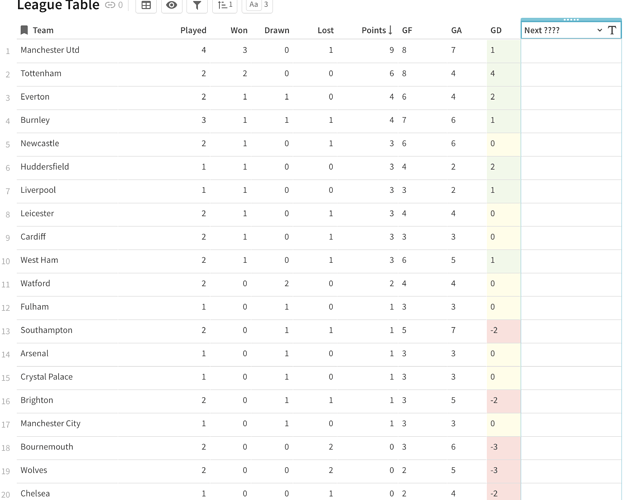Expand the Next ???? column dropdown
Screen dimensions: 625x500
click(x=599, y=30)
